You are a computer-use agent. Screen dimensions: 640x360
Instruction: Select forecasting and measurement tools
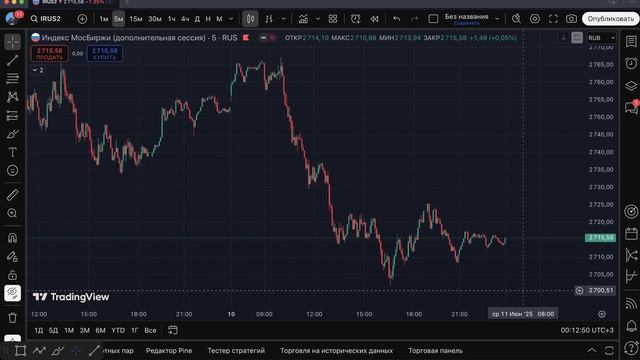pos(13,116)
